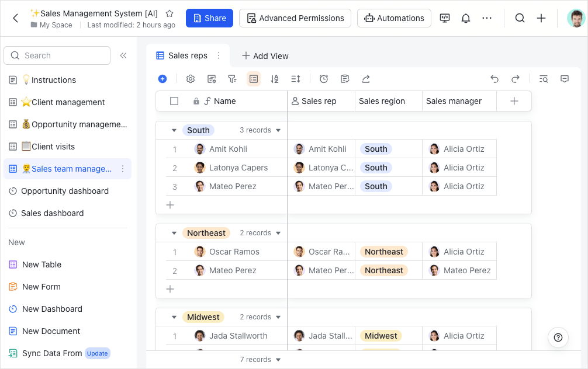Image resolution: width=588 pixels, height=369 pixels.
Task: Open the filter tool in toolbar
Action: [x=232, y=79]
